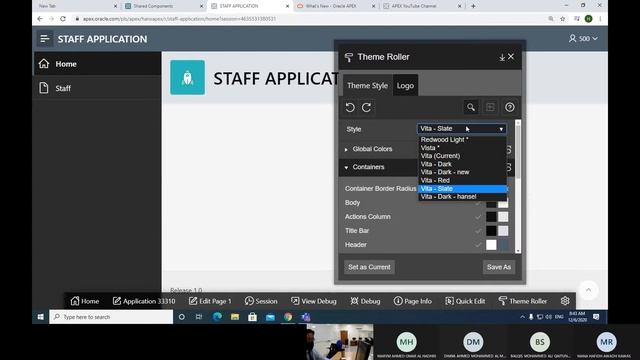
Task: Open a new browser tab with plus
Action: [x=473, y=6]
